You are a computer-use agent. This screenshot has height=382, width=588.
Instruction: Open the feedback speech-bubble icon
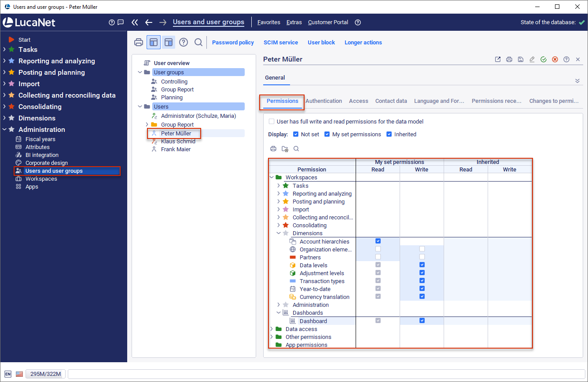(121, 22)
